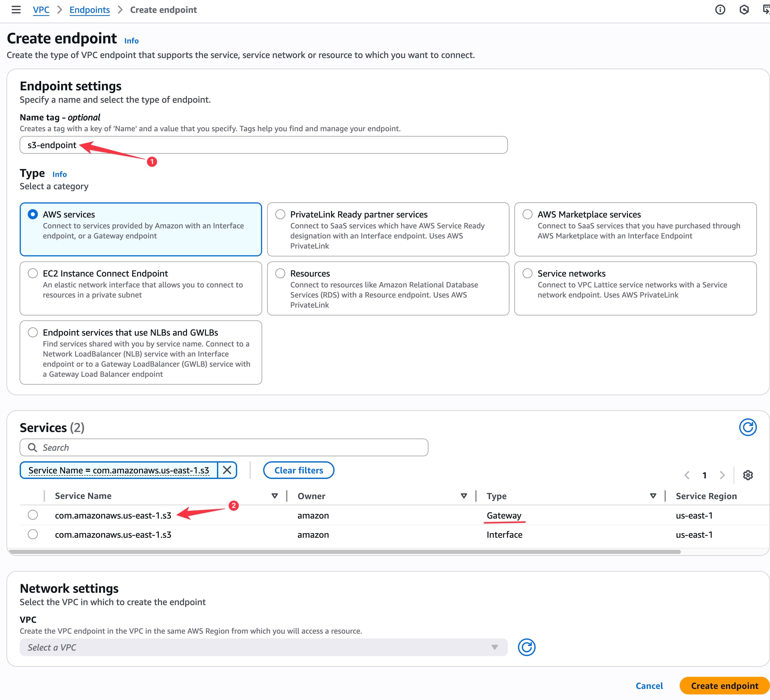The height and width of the screenshot is (700, 770).
Task: Click the Gateway type cell
Action: point(504,516)
